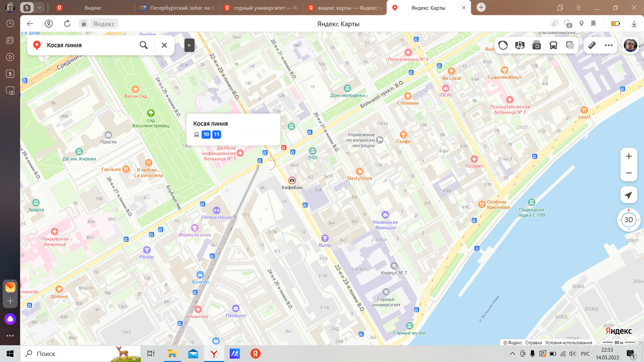Open "Условия использования" link
The height and width of the screenshot is (362, 644).
[x=569, y=343]
